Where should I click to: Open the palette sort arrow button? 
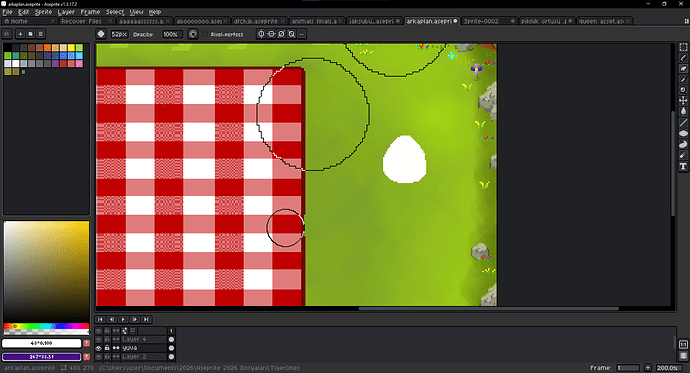point(20,34)
